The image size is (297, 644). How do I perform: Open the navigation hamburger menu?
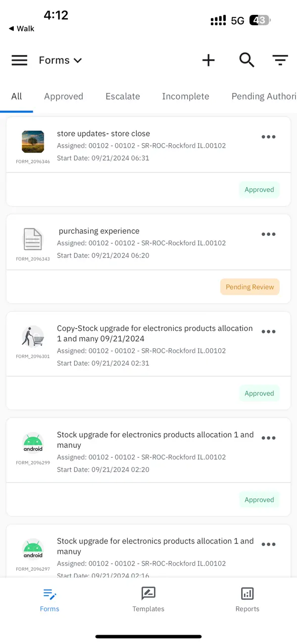(x=19, y=60)
